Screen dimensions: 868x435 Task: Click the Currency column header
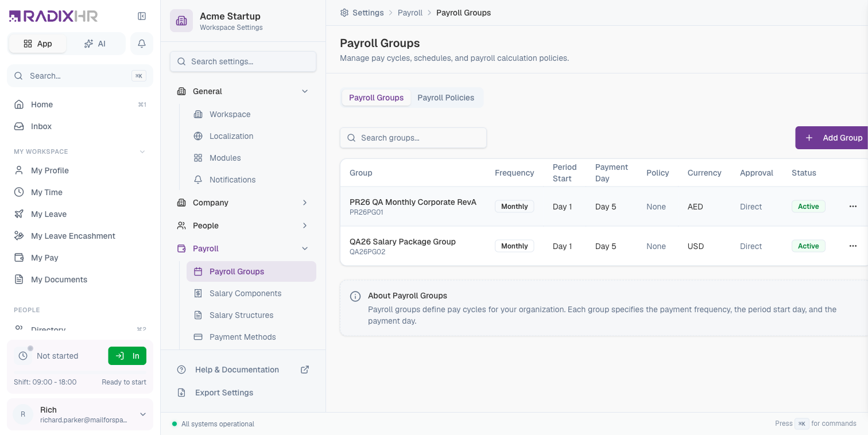[704, 173]
